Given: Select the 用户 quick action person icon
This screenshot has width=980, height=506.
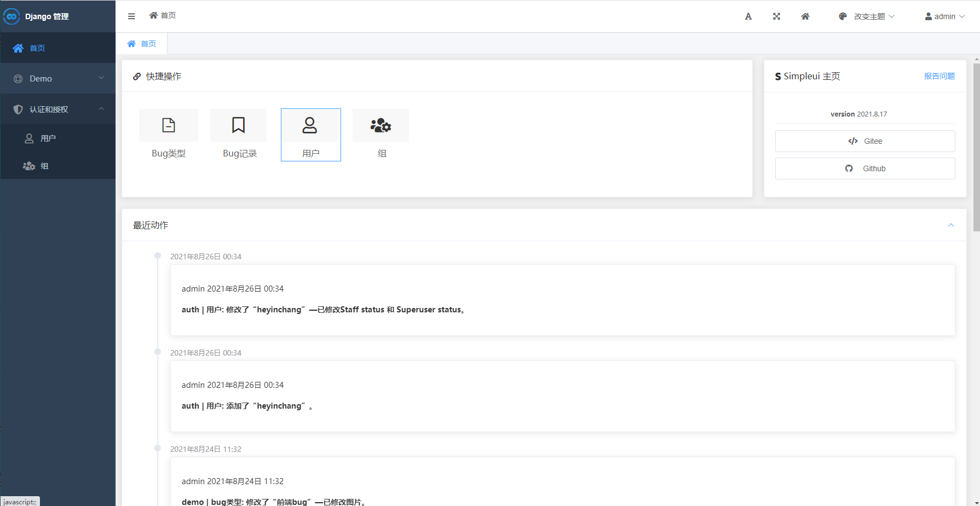Looking at the screenshot, I should 310,125.
